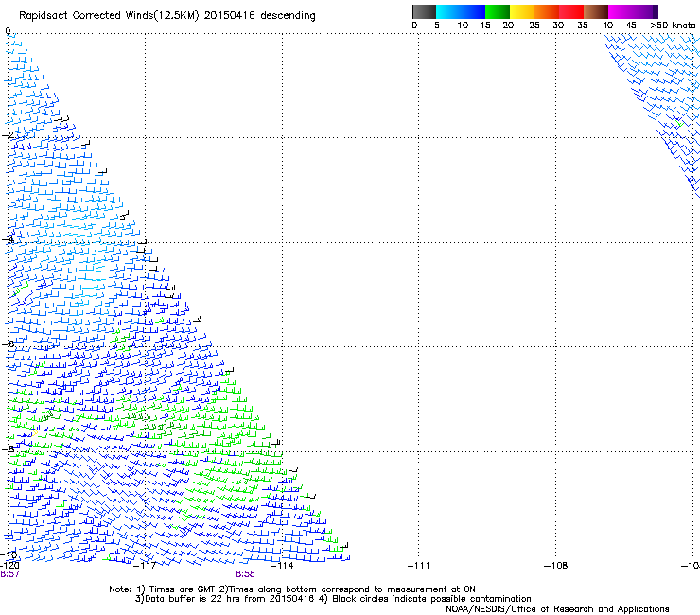Click the longitude axis label "-120"
700x615 pixels.
pyautogui.click(x=9, y=566)
